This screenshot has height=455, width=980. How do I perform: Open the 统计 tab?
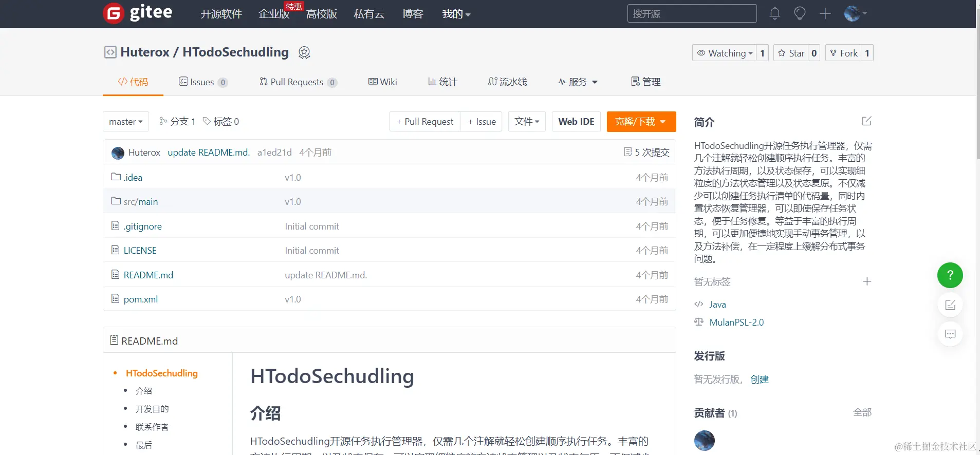442,82
